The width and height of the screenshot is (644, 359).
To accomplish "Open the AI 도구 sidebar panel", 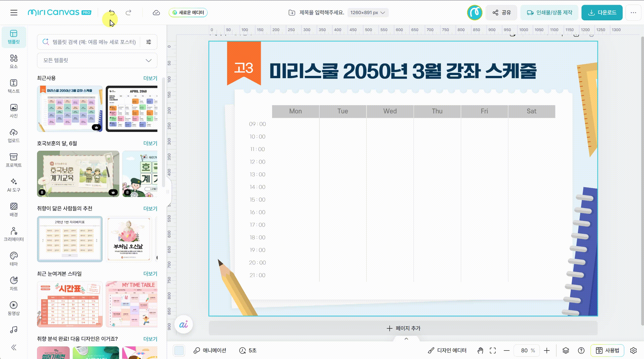I will [x=14, y=185].
